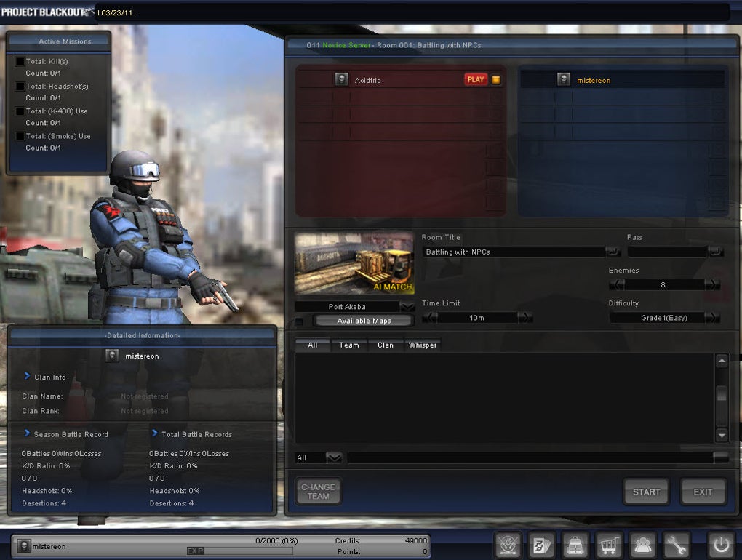Tick the checkbox beside Available Maps
742x560 pixels.
tap(299, 321)
